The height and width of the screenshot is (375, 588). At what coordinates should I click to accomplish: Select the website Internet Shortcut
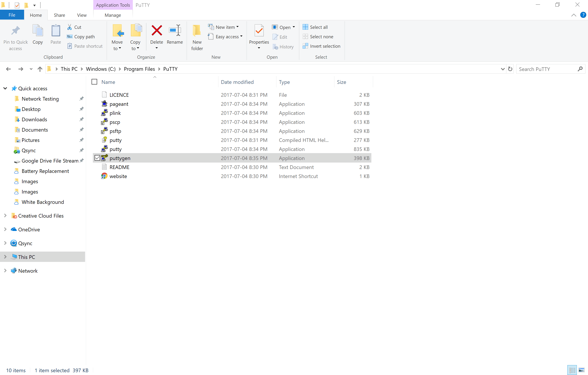[x=232, y=176]
